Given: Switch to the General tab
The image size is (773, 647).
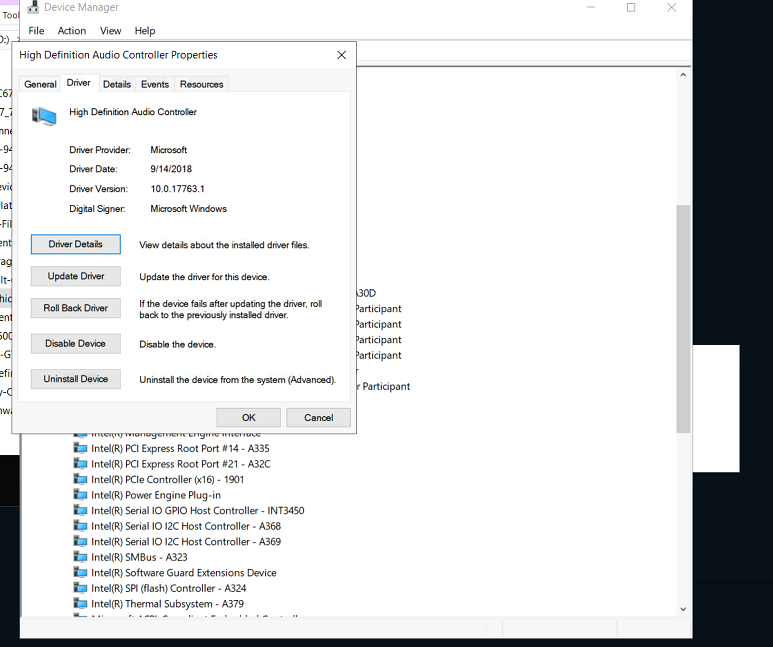Looking at the screenshot, I should [x=40, y=84].
